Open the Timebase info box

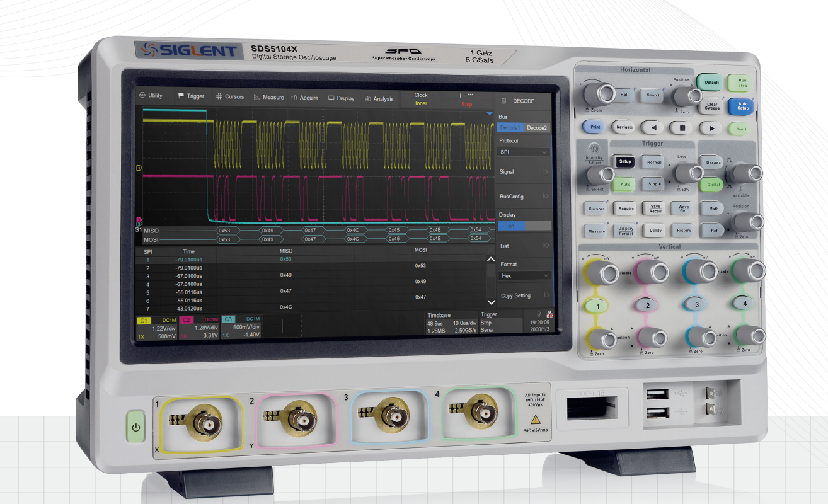click(451, 323)
